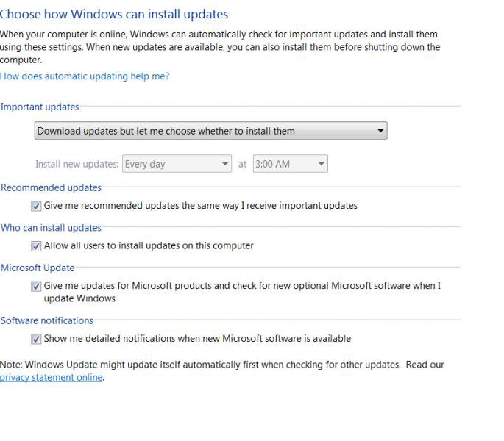This screenshot has height=441, width=504.
Task: Select the 'Software notifications' section heading
Action: (x=47, y=320)
